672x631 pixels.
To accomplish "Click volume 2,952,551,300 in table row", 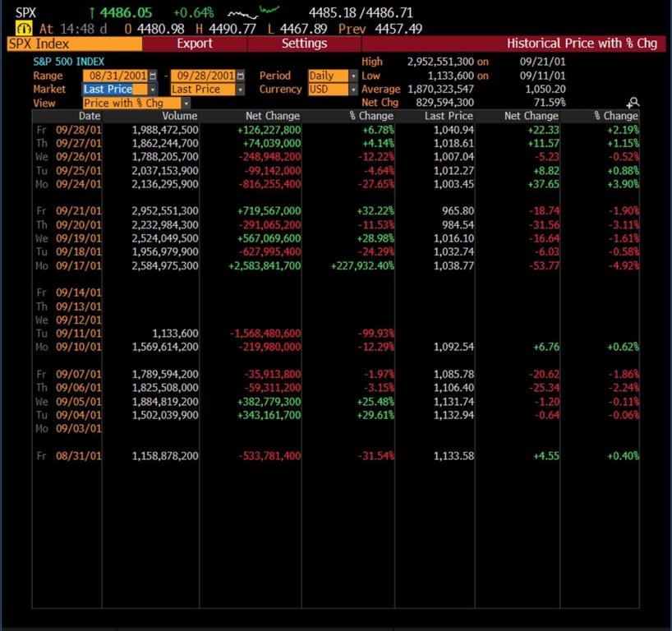I will 165,211.
